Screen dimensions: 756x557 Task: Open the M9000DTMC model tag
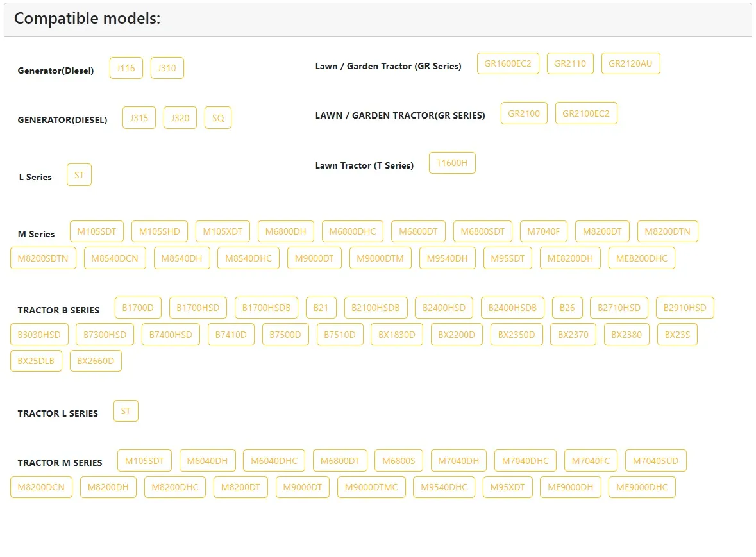click(371, 487)
